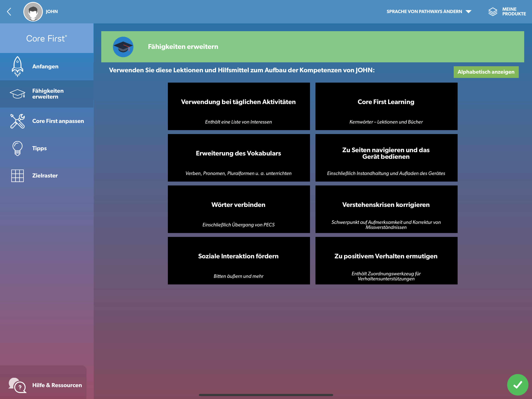532x399 pixels.
Task: Open the Meine Produkte layers icon
Action: pos(492,11)
